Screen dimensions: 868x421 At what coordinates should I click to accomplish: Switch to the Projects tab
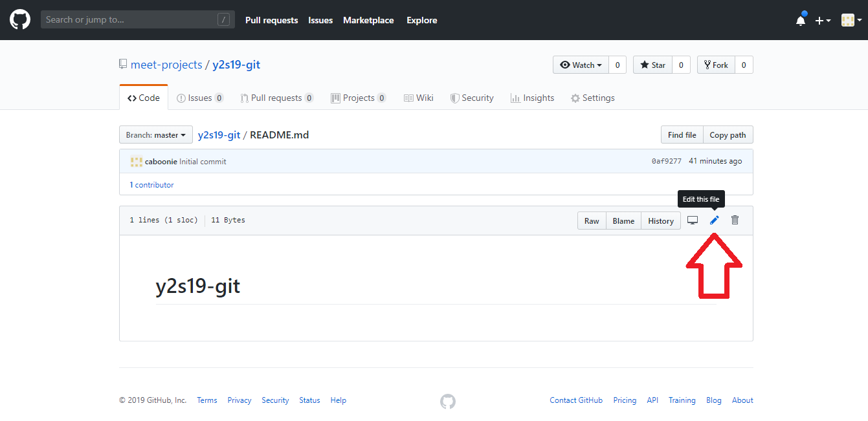point(359,98)
